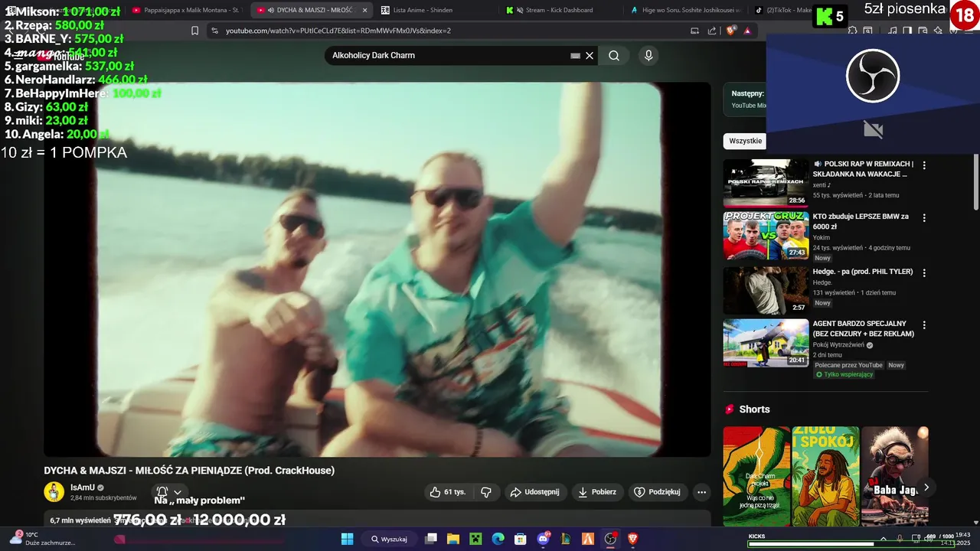Open options menu for AGENT BARDZO SPECJALNY
The height and width of the screenshot is (551, 980).
pyautogui.click(x=924, y=325)
